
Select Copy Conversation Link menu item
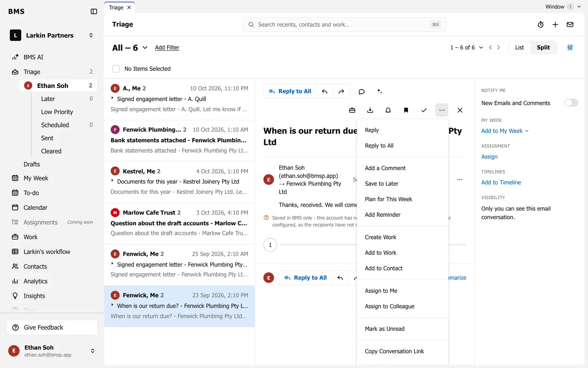[x=403, y=351]
